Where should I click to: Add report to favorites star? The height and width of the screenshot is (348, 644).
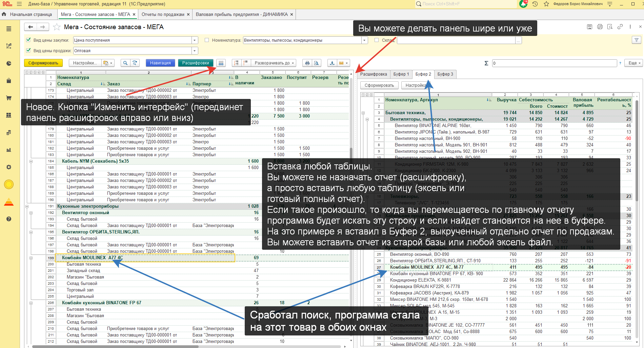point(57,27)
